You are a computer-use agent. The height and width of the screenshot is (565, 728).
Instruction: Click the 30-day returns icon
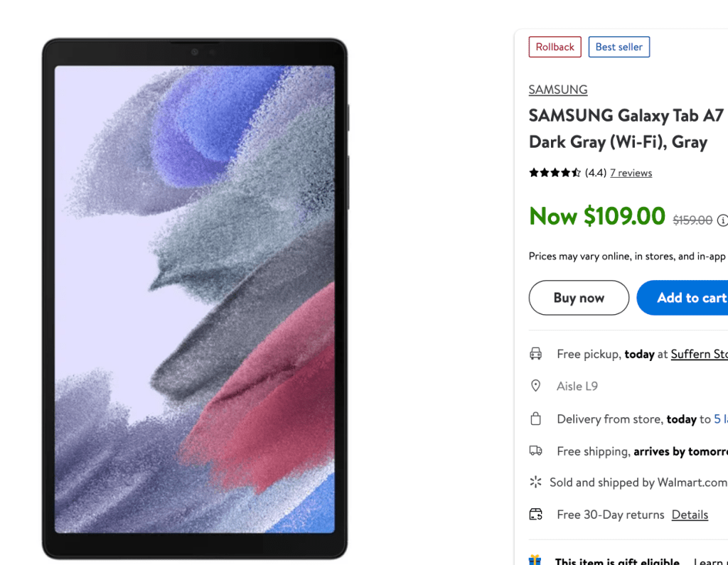536,515
